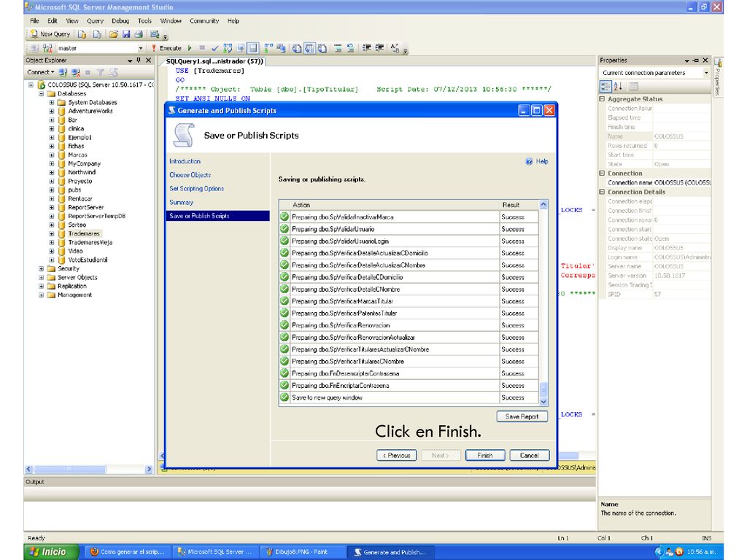Click the Microsoft SQL Server taskbar item
The image size is (747, 560).
click(x=216, y=552)
